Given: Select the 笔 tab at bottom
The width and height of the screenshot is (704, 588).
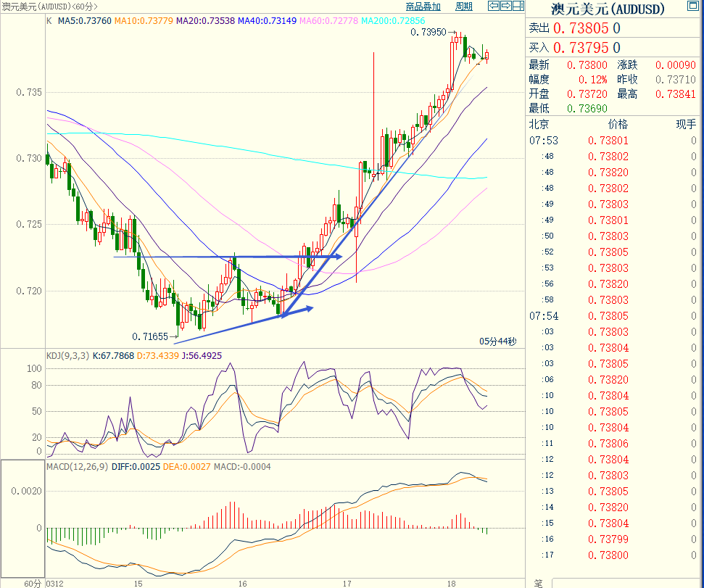Looking at the screenshot, I should [x=538, y=583].
